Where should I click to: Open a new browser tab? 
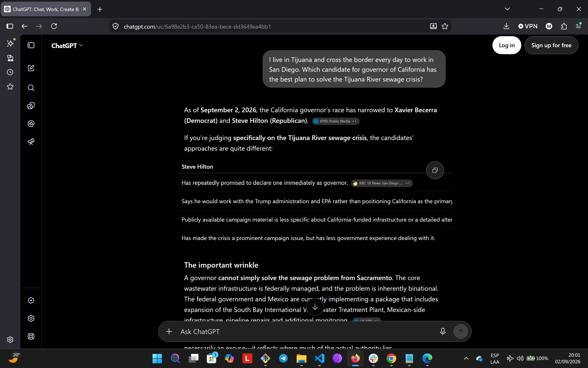pos(100,9)
